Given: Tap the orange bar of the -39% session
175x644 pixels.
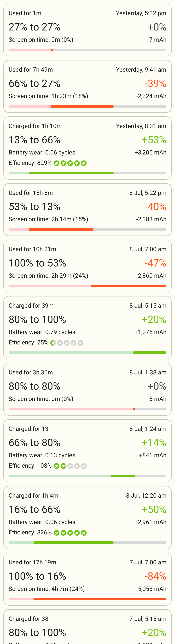Looking at the screenshot, I should coord(82,106).
